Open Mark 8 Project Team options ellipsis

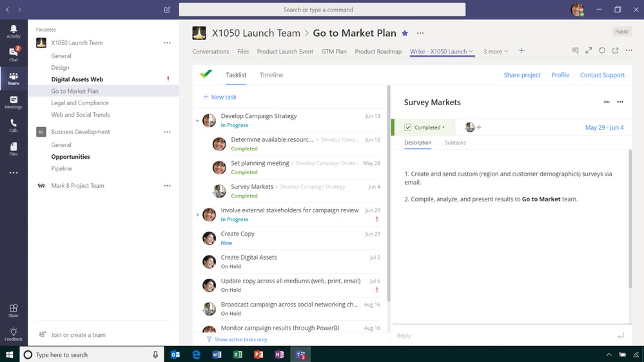coord(167,186)
